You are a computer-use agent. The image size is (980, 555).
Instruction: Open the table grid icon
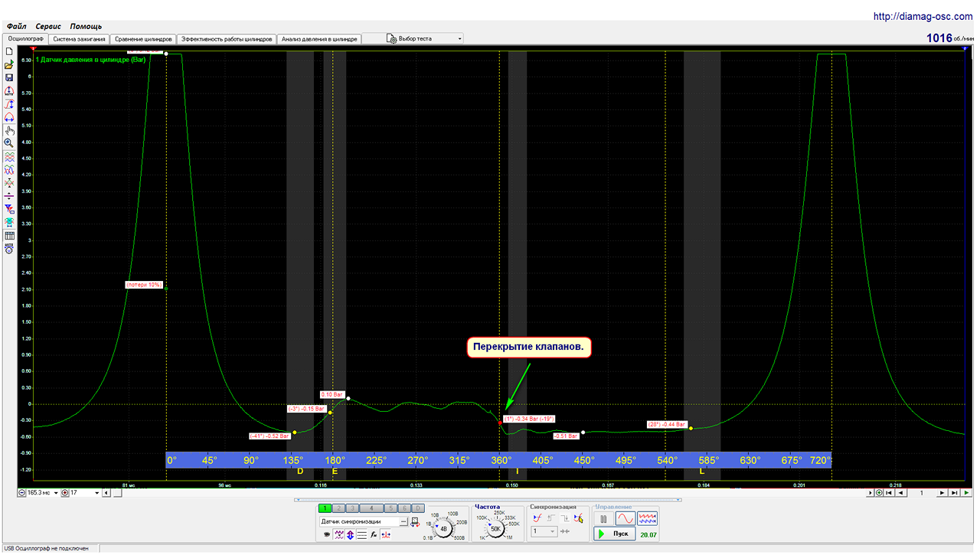[8, 235]
